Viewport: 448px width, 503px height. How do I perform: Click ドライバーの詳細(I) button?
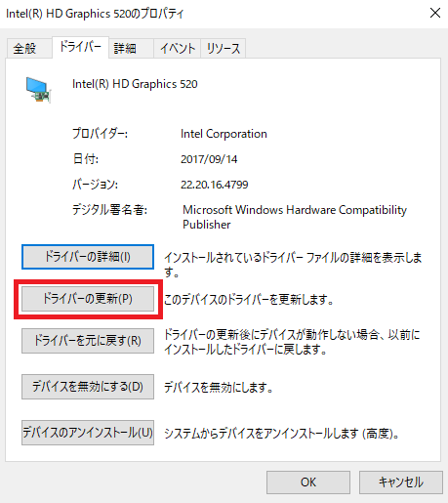click(x=88, y=257)
